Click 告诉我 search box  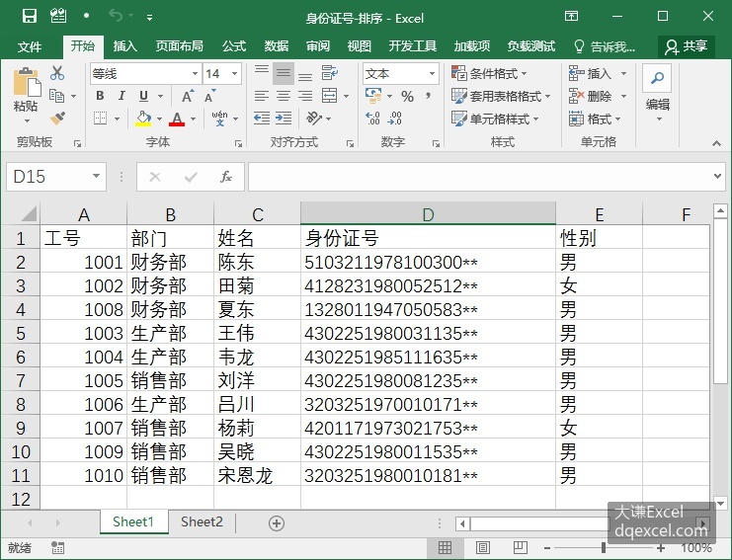(x=605, y=46)
